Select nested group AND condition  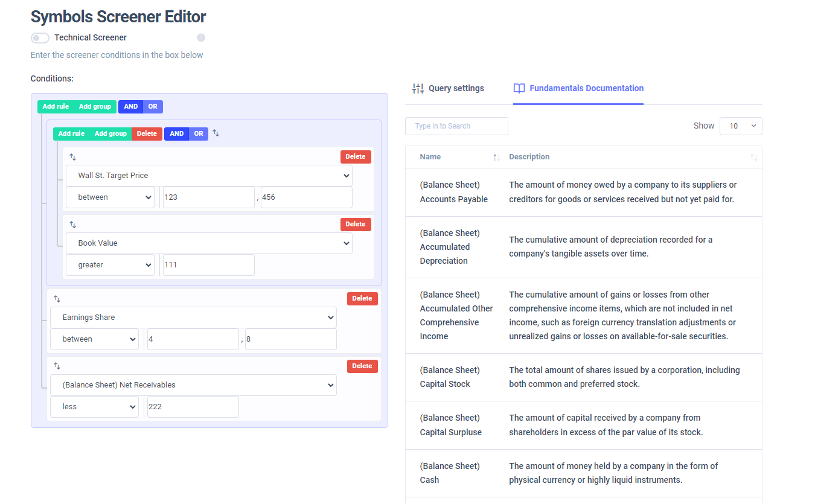(177, 134)
